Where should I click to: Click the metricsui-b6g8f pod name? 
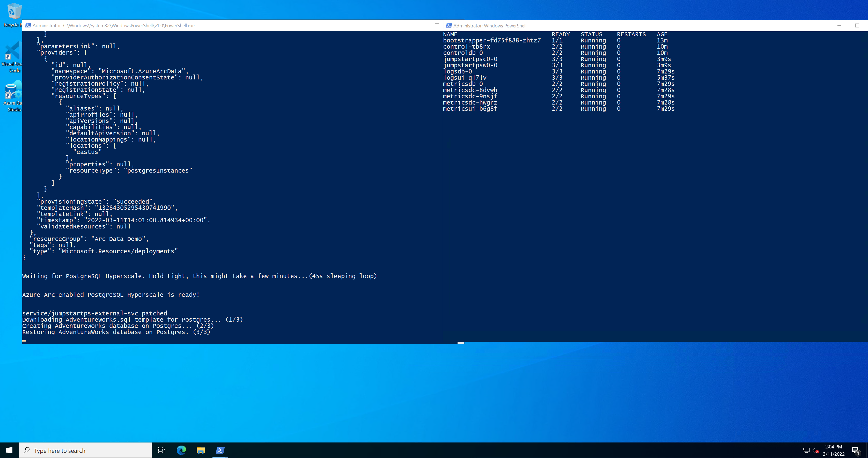(x=470, y=109)
